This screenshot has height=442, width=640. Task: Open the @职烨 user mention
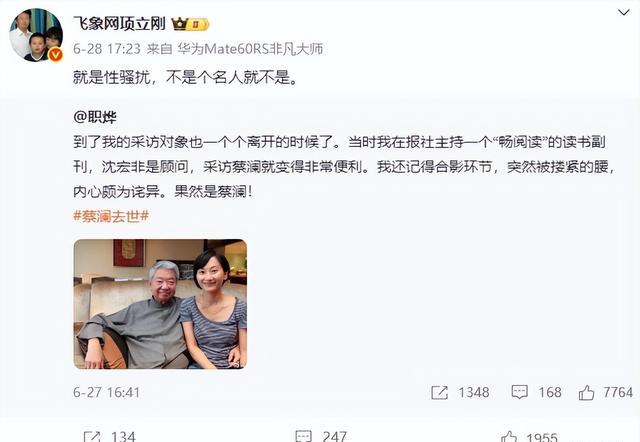point(95,118)
